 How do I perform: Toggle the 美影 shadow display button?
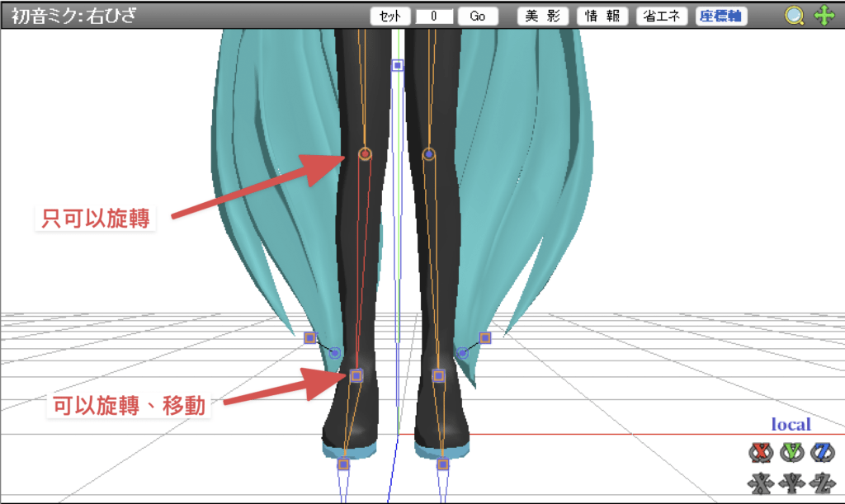point(543,16)
